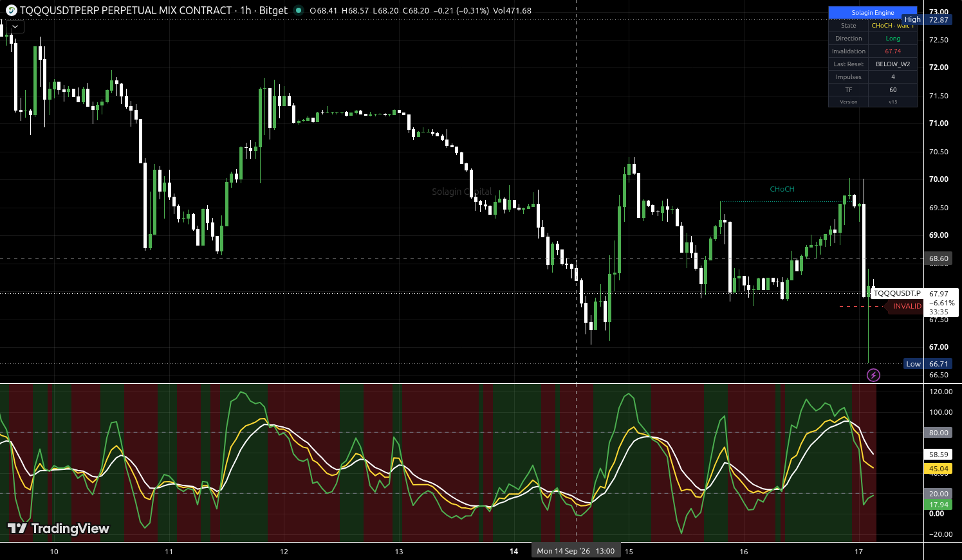Image resolution: width=962 pixels, height=560 pixels.
Task: Click the high value H68.57
Action: [355, 10]
